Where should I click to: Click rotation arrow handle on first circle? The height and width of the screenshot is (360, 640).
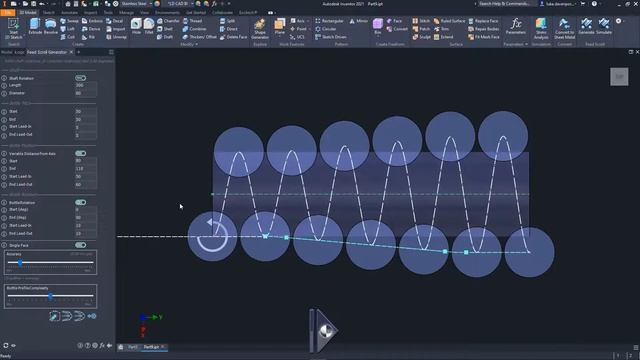point(212,236)
